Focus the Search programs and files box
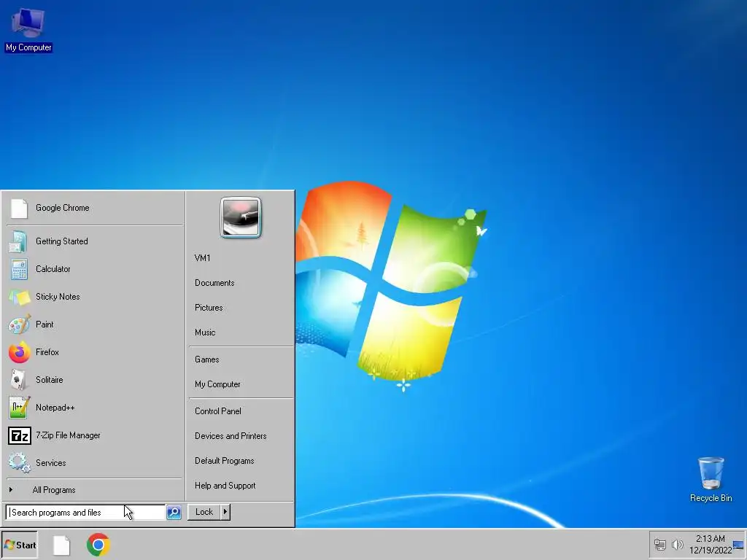The width and height of the screenshot is (747, 560). pyautogui.click(x=86, y=513)
